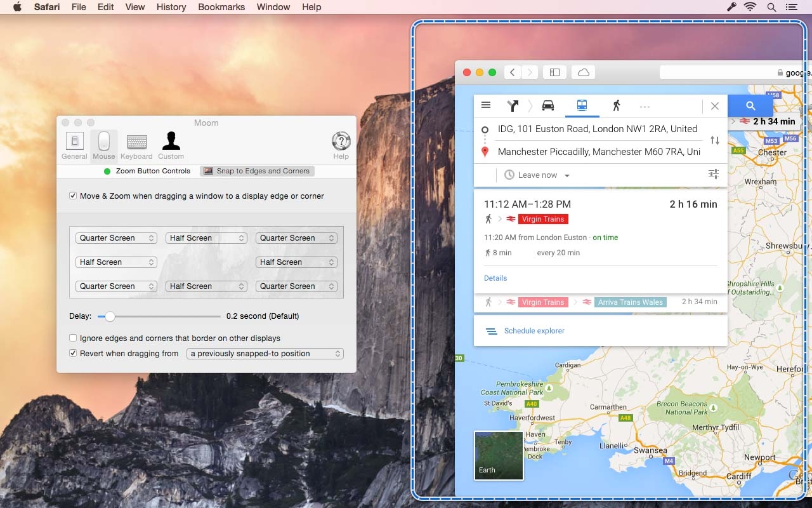Open Moom General preferences
The width and height of the screenshot is (812, 508).
click(74, 146)
